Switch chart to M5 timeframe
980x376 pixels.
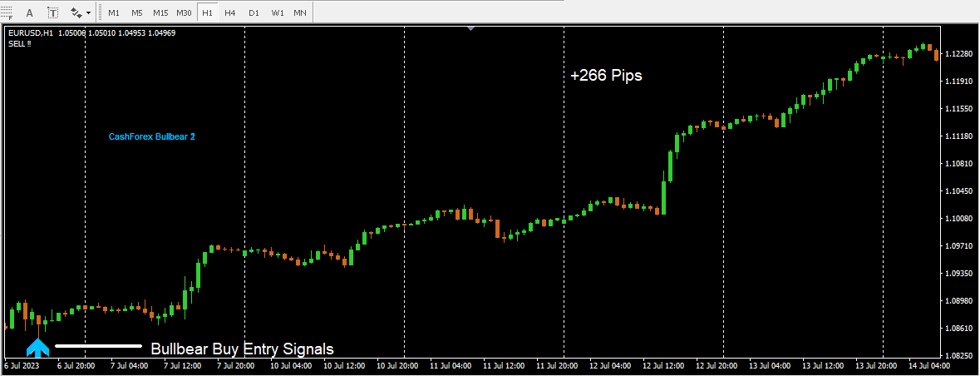coord(137,12)
